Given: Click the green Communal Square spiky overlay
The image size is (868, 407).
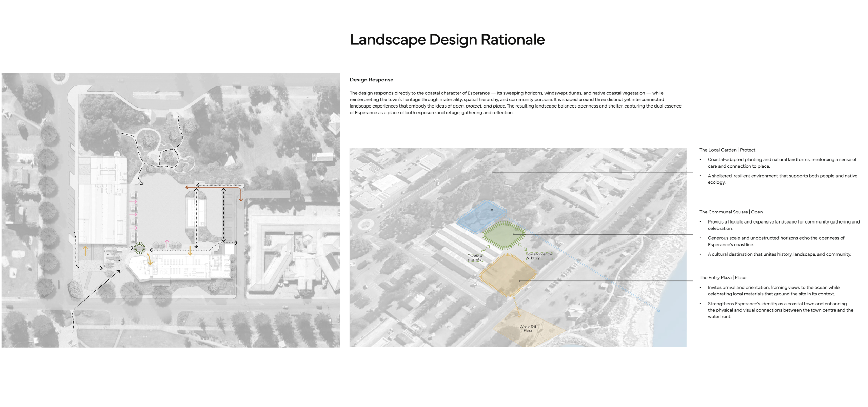Looking at the screenshot, I should pos(504,235).
